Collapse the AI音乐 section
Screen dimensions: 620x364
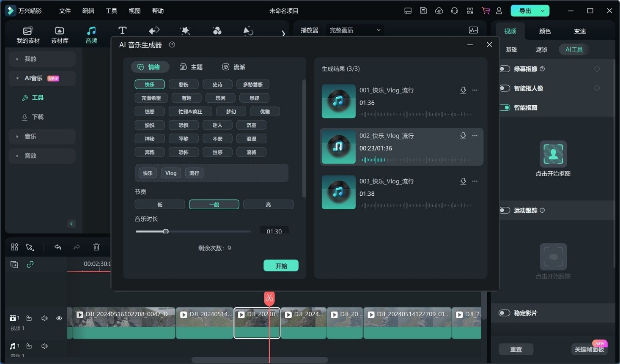(17, 78)
